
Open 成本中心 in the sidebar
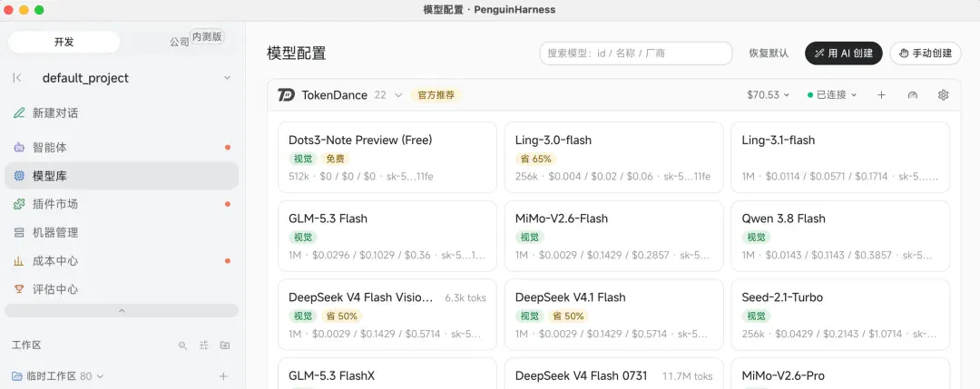click(x=122, y=261)
